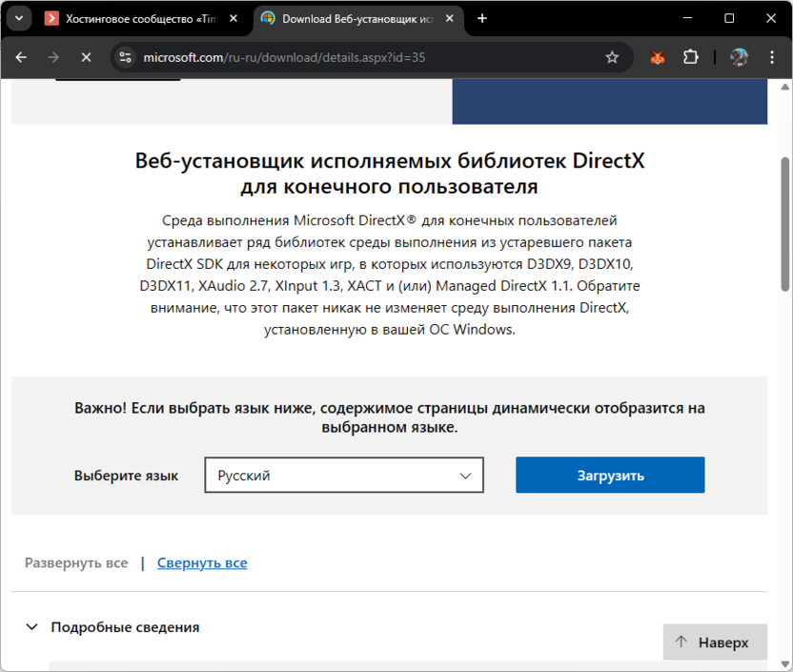Screen dimensions: 793x672
Task: Click the Наверх back-to-top button
Action: click(x=715, y=642)
